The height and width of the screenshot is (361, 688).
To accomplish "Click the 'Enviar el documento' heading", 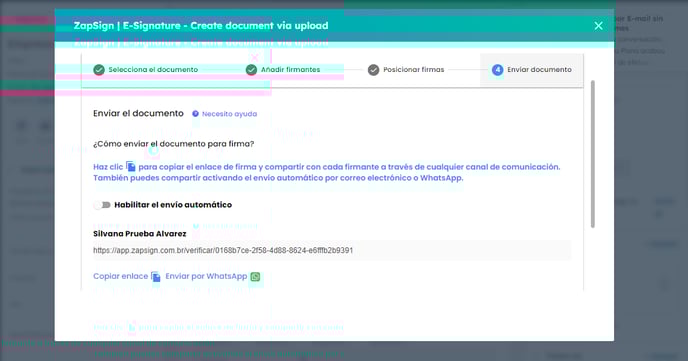I will click(138, 113).
